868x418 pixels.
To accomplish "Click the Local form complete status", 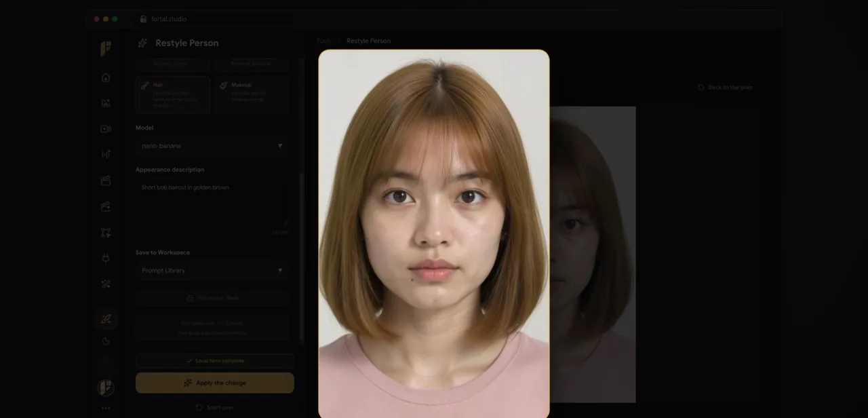I will coord(215,361).
